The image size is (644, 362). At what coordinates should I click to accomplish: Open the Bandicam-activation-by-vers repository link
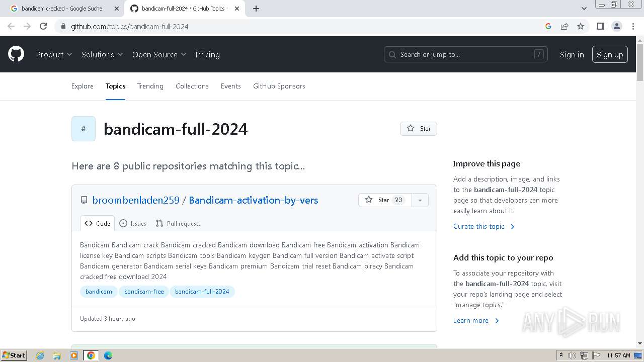click(x=254, y=200)
